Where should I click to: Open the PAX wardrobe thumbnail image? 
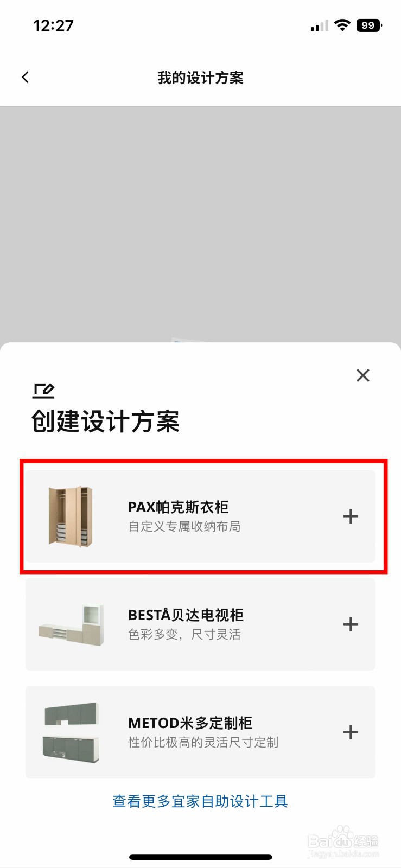coord(71,516)
